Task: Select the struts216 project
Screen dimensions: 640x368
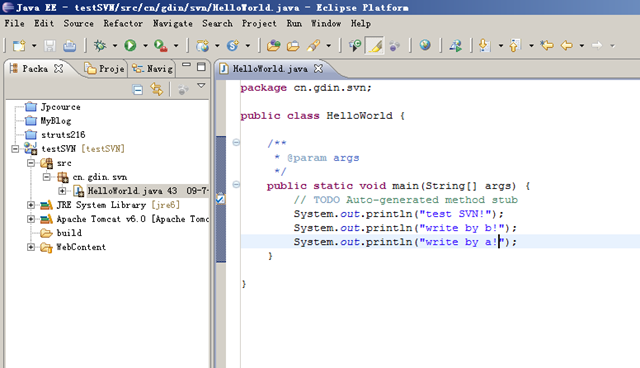Action: tap(63, 135)
